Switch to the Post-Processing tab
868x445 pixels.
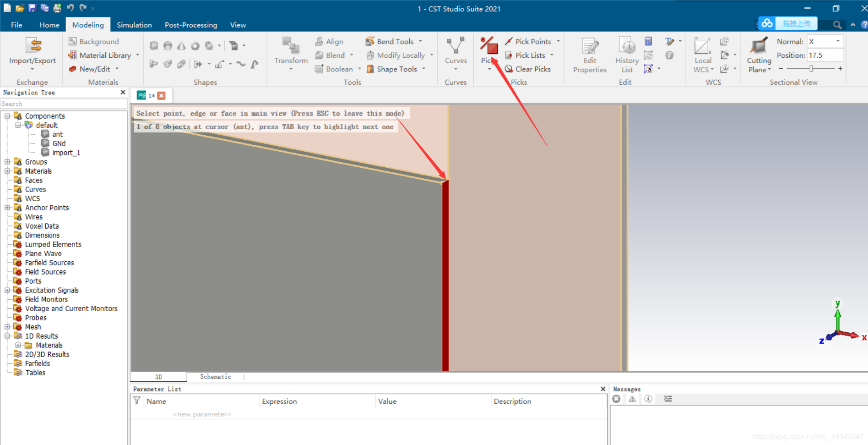[191, 25]
